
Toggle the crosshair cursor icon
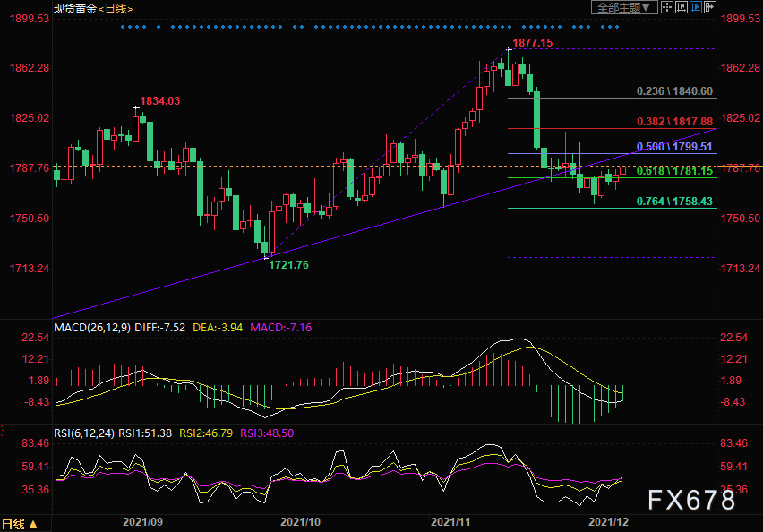(x=666, y=7)
